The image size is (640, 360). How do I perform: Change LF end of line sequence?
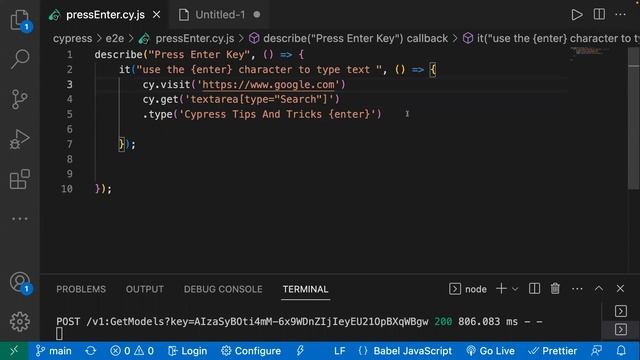click(x=340, y=351)
